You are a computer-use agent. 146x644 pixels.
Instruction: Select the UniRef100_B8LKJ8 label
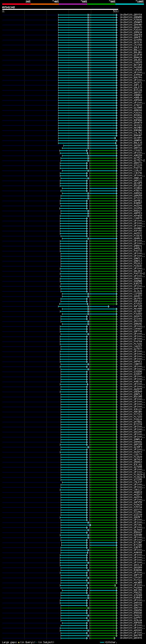click(x=131, y=143)
